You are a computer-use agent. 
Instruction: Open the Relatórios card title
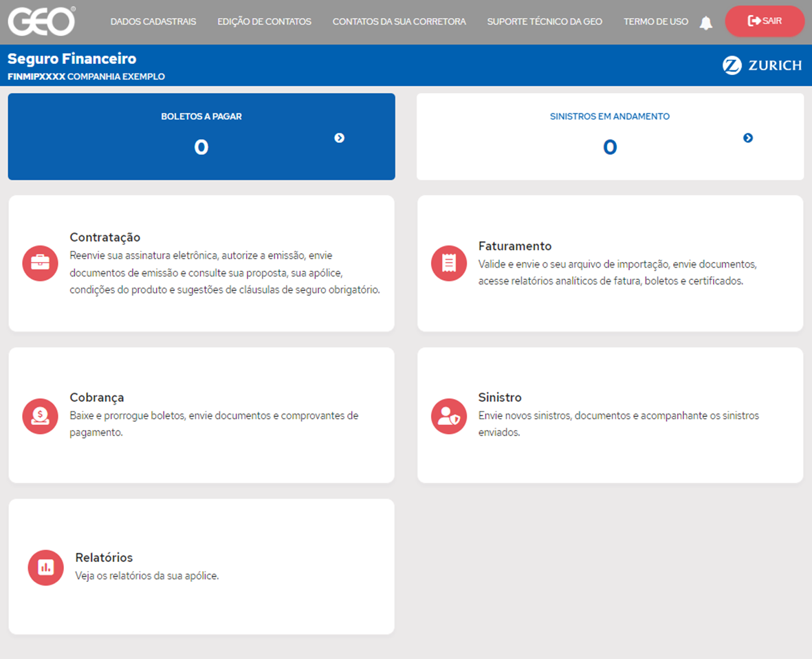(x=104, y=557)
